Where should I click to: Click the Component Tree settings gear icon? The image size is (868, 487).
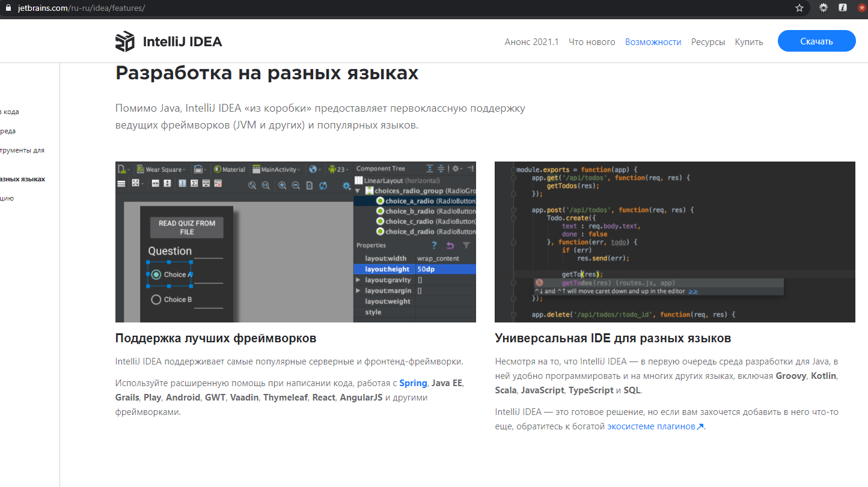pos(456,169)
